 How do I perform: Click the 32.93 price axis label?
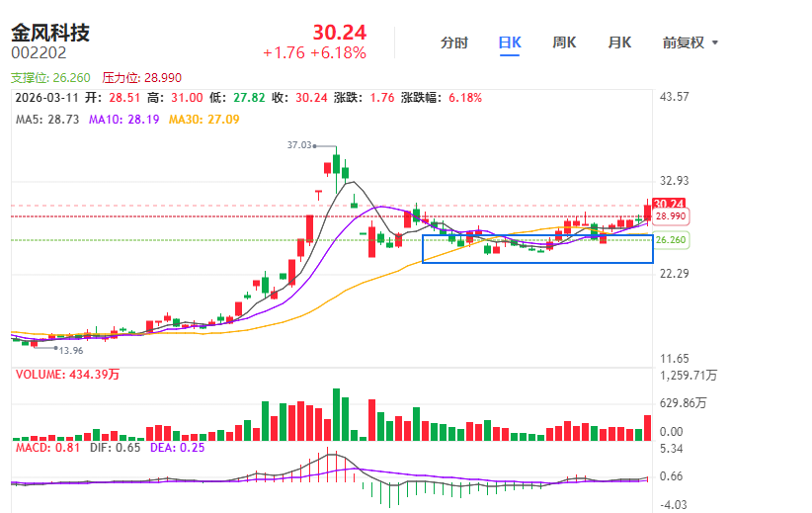click(x=675, y=180)
